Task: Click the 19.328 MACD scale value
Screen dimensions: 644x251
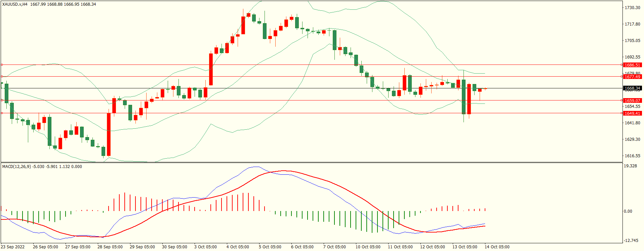Action: click(630, 166)
